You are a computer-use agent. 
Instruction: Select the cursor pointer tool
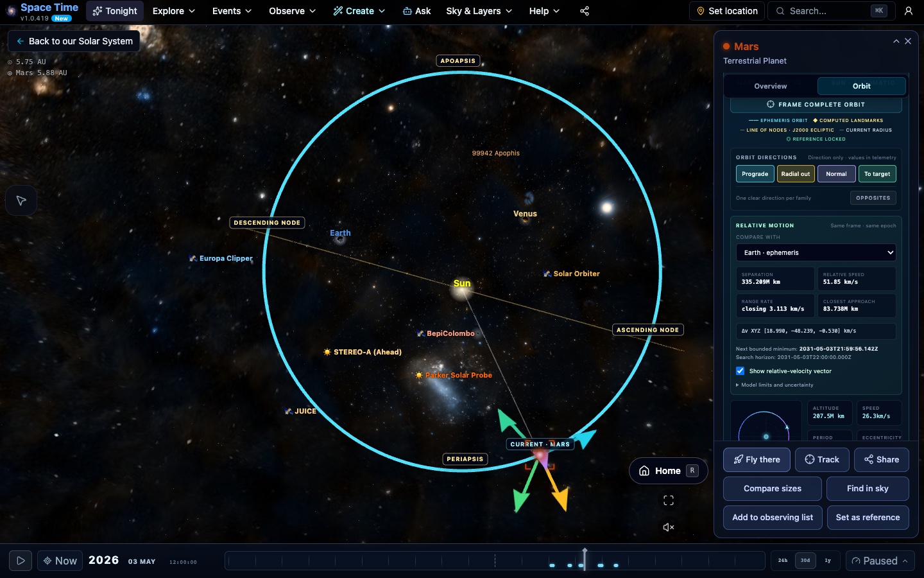click(x=21, y=200)
